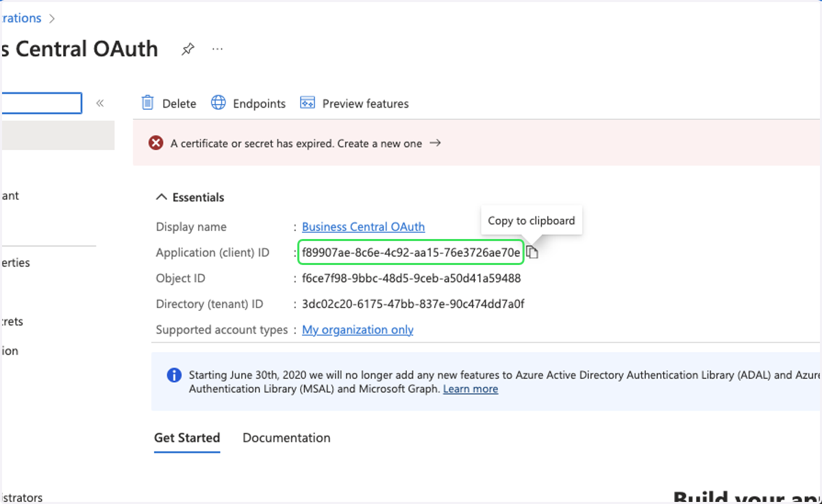822x504 pixels.
Task: Open the Learn more link
Action: (x=471, y=389)
